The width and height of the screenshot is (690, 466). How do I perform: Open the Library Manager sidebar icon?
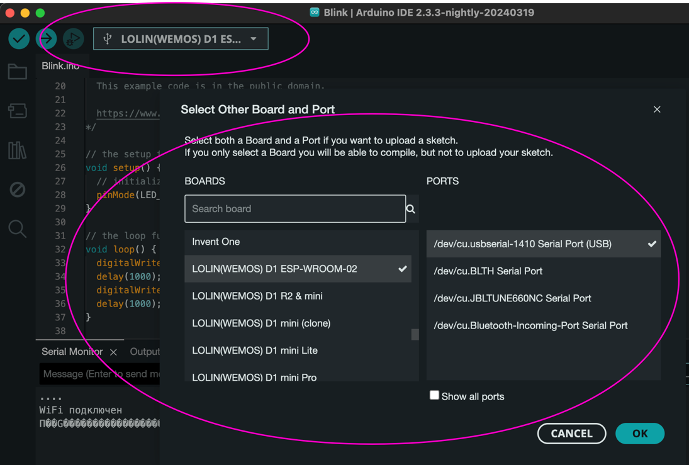(18, 150)
